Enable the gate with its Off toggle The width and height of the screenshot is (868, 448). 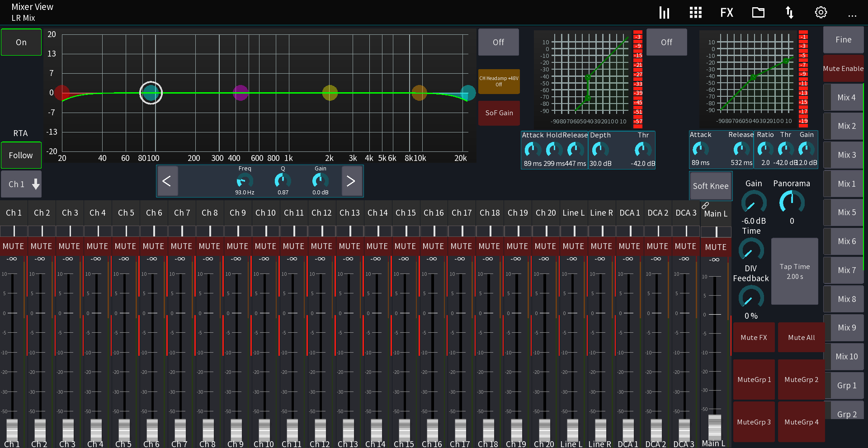498,42
